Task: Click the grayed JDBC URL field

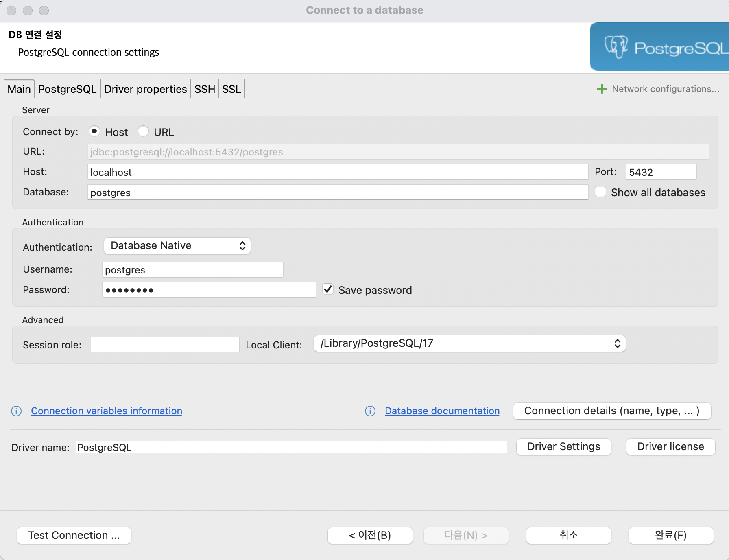Action: coord(398,152)
